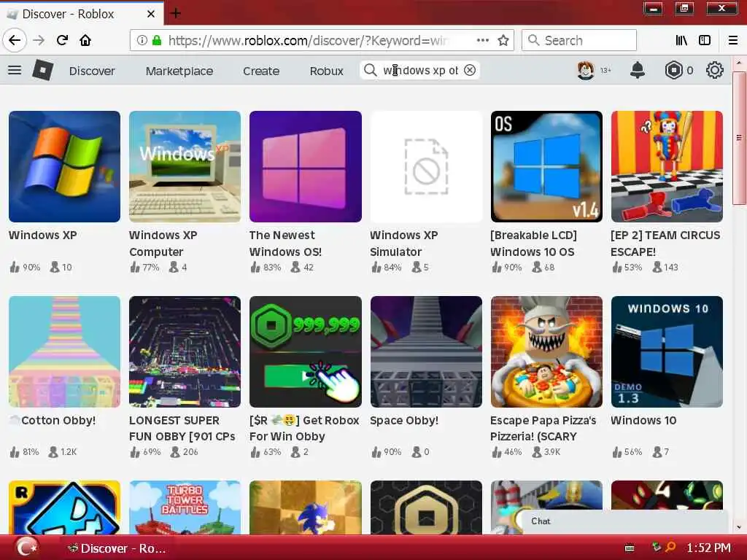Open the Roblox settings gear
The image size is (747, 560).
click(715, 71)
